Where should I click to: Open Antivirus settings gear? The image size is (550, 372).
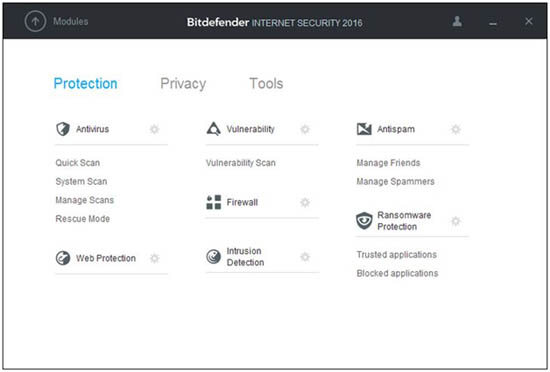tap(154, 129)
